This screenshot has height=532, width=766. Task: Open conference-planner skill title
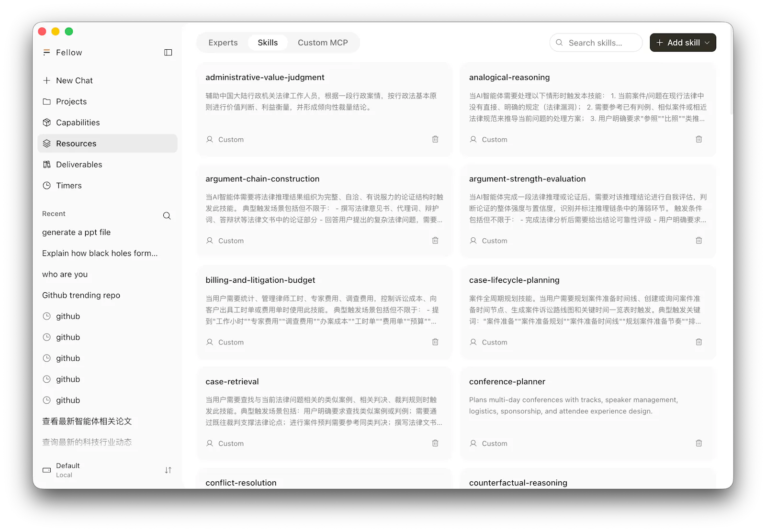507,382
